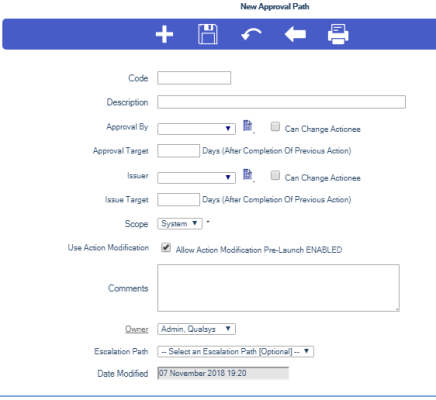Open the lookup icon beside Issuer

point(248,175)
